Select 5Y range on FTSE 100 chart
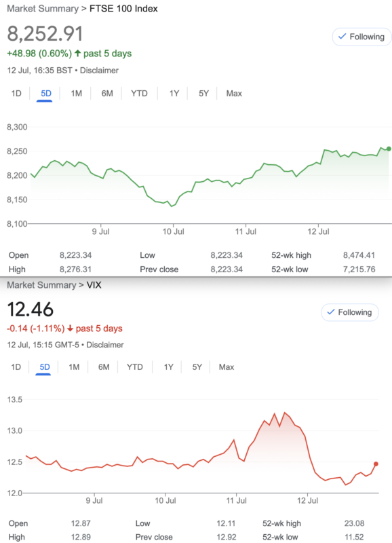 pyautogui.click(x=203, y=94)
